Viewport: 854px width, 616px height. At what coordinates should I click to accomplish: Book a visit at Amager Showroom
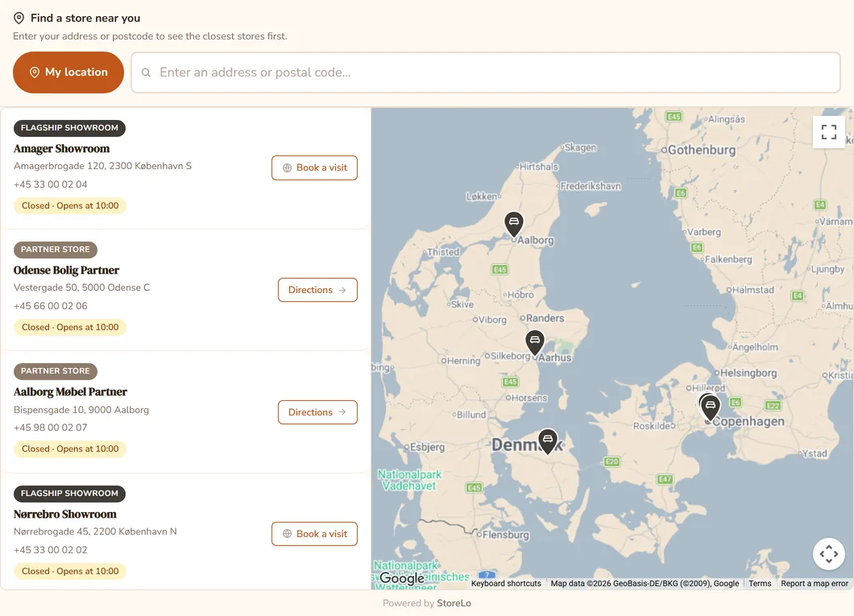(x=314, y=167)
